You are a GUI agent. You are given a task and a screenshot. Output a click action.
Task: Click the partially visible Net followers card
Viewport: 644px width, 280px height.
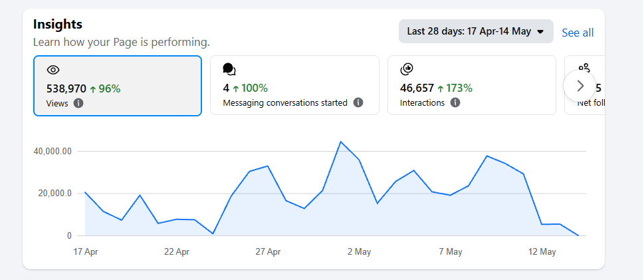pyautogui.click(x=584, y=85)
